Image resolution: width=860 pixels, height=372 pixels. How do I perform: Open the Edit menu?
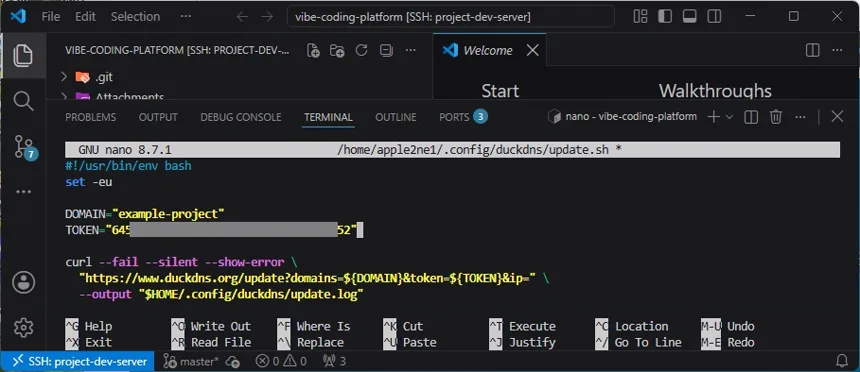pos(86,17)
